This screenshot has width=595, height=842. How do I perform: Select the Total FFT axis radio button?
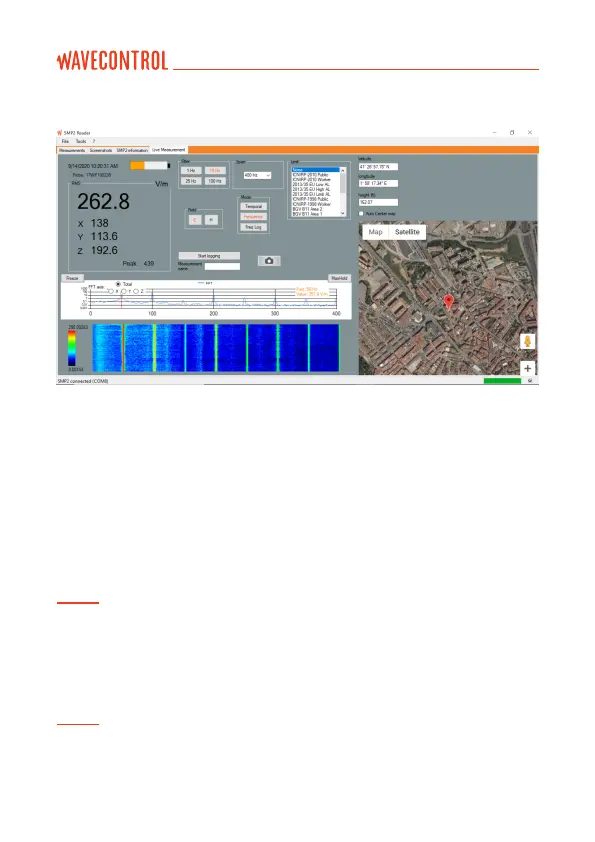click(x=118, y=284)
